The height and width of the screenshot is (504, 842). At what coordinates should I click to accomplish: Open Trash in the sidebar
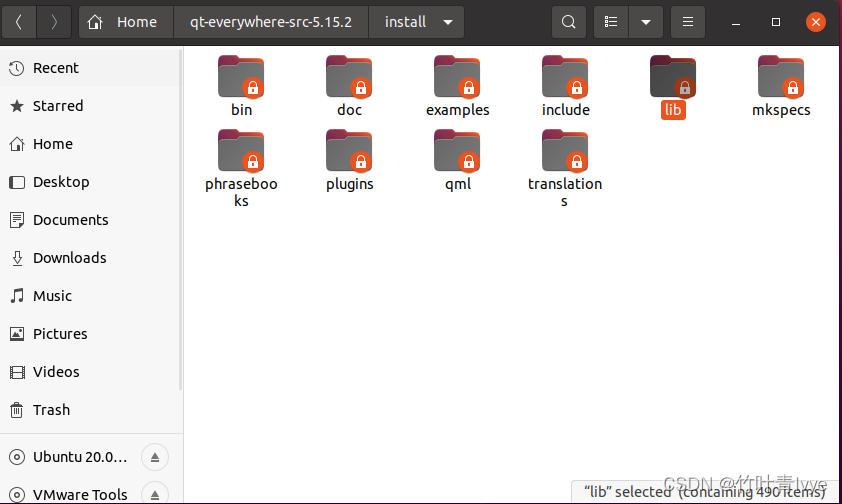pos(91,410)
